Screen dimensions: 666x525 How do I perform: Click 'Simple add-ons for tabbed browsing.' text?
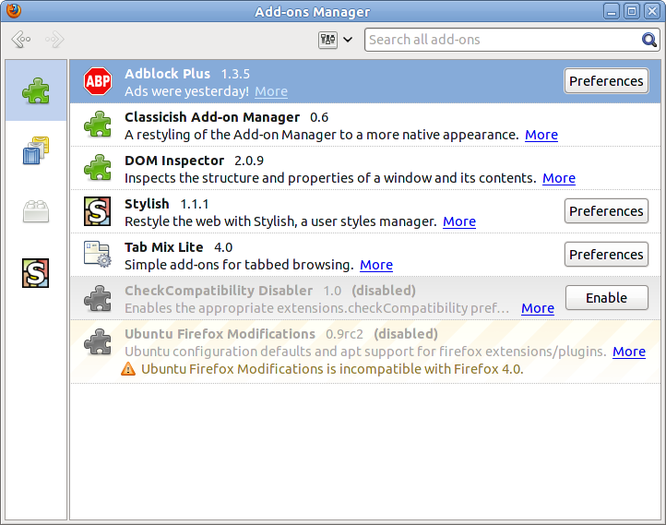239,265
